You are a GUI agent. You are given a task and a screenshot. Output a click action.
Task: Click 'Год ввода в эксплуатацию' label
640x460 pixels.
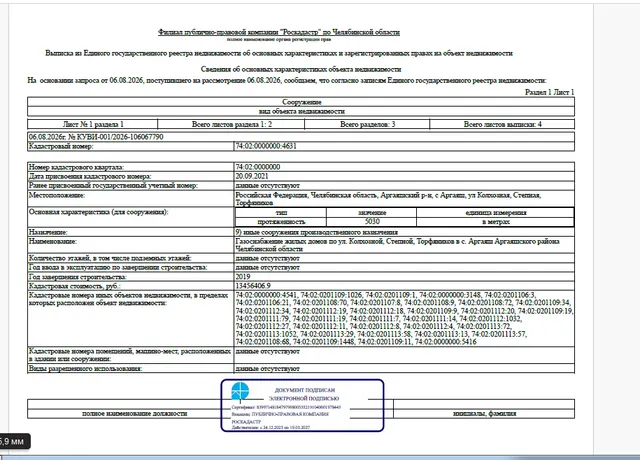[118, 267]
